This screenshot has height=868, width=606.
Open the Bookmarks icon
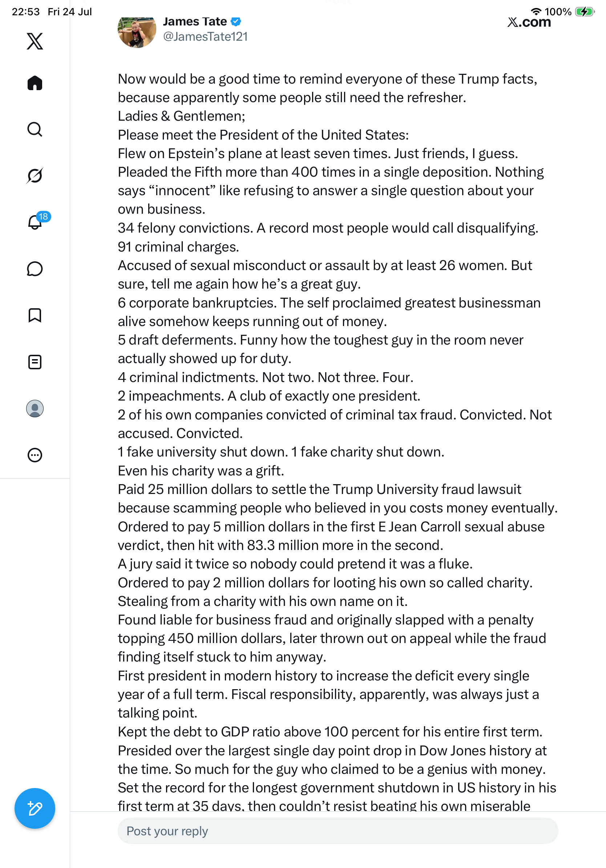click(35, 315)
